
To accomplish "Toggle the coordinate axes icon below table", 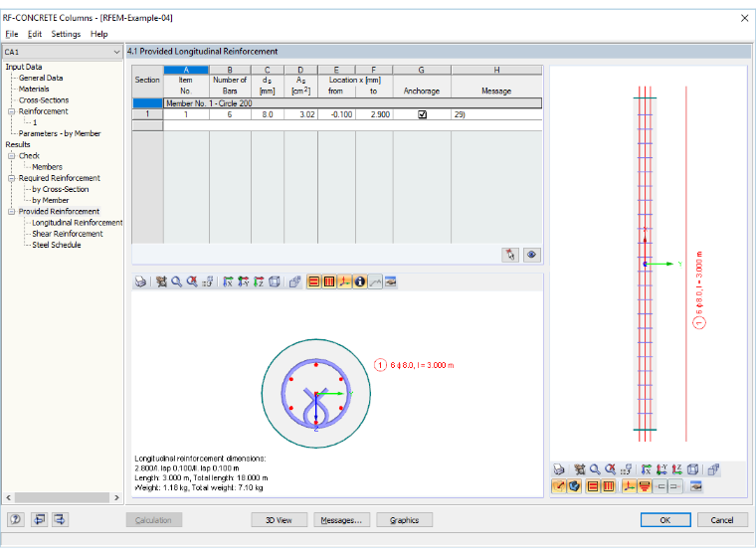I will pos(344,281).
